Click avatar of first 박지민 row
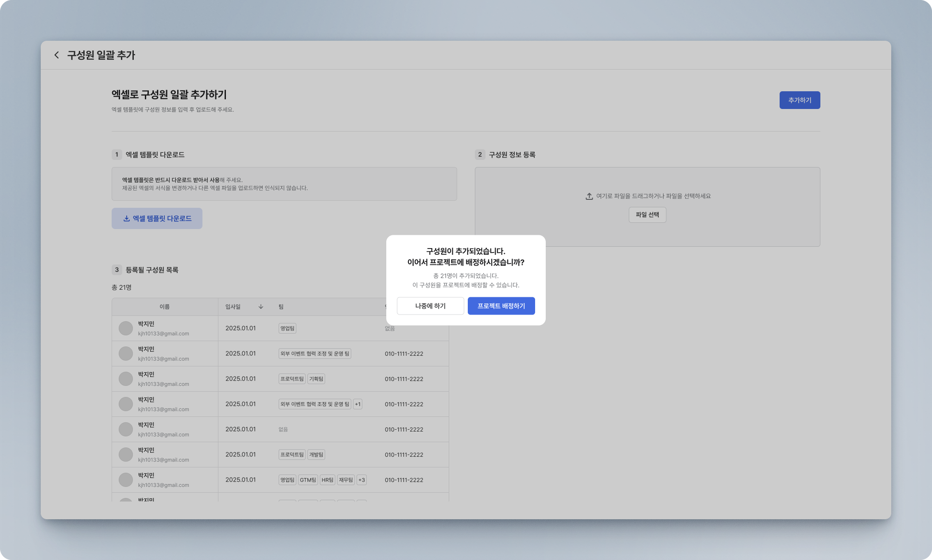 click(x=126, y=328)
